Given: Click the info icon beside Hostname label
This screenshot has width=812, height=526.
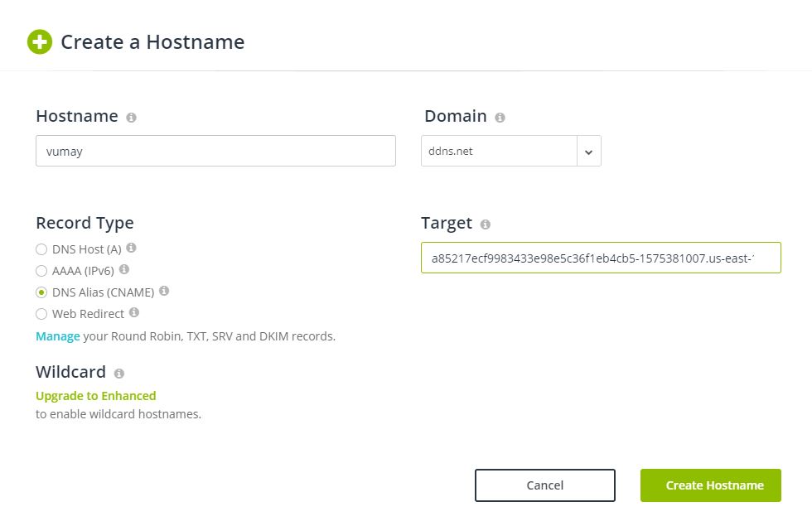Looking at the screenshot, I should 131,118.
